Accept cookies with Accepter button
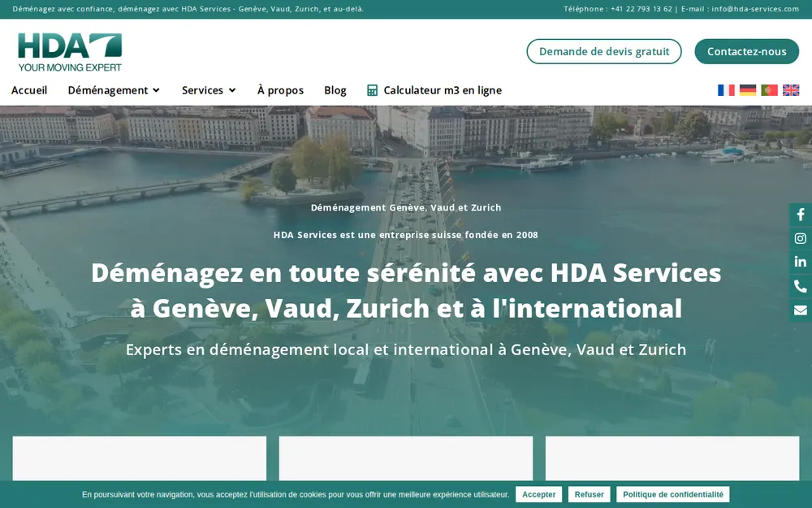This screenshot has height=508, width=812. click(538, 494)
